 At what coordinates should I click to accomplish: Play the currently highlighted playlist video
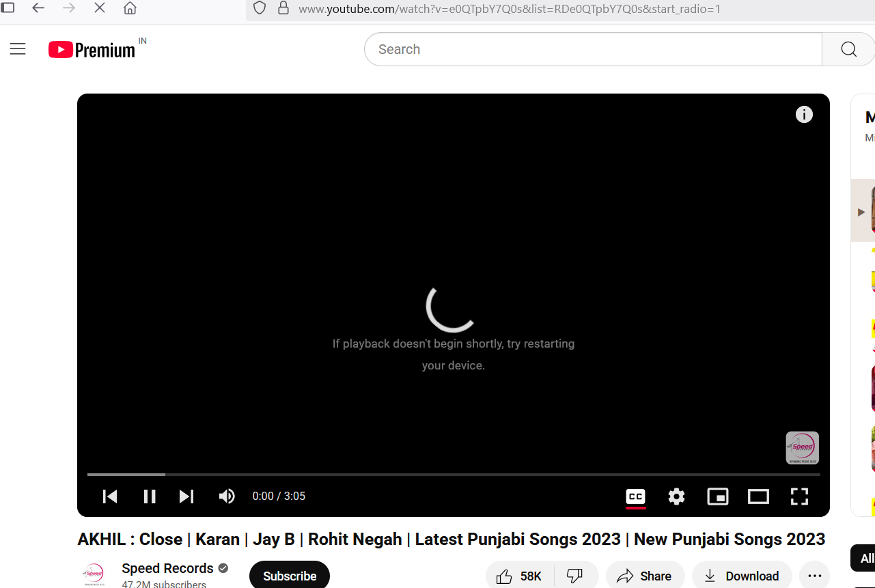(x=863, y=210)
